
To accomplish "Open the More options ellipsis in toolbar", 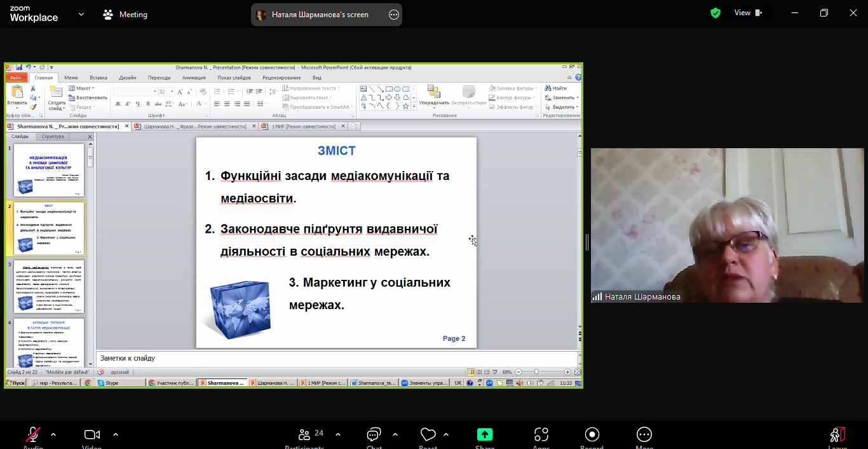I will (644, 435).
